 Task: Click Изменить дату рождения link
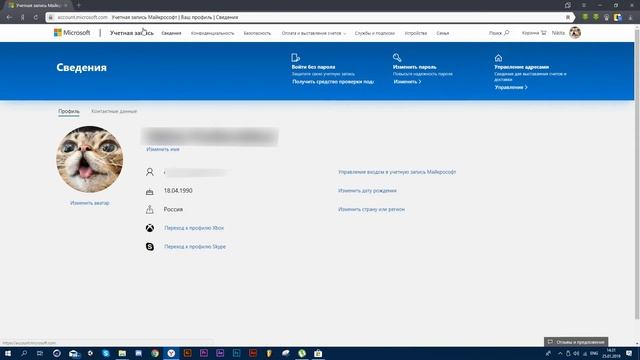point(367,191)
